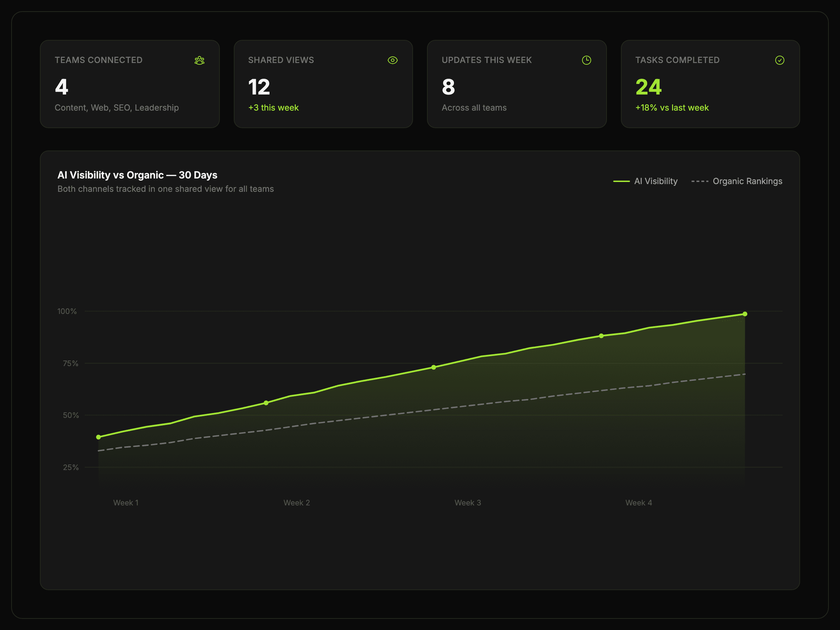Image resolution: width=840 pixels, height=630 pixels.
Task: Click the Shared Views value 12
Action: click(x=259, y=87)
